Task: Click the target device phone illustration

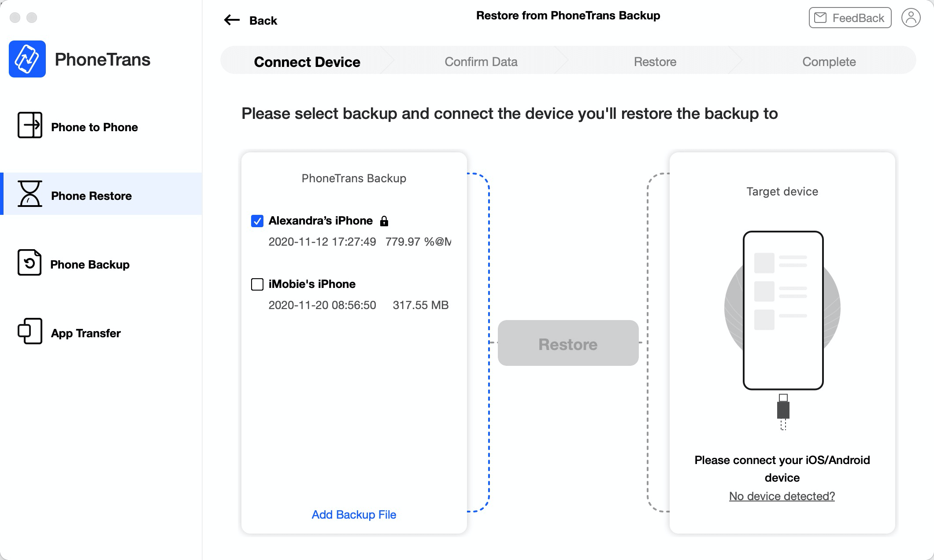Action: (x=783, y=310)
